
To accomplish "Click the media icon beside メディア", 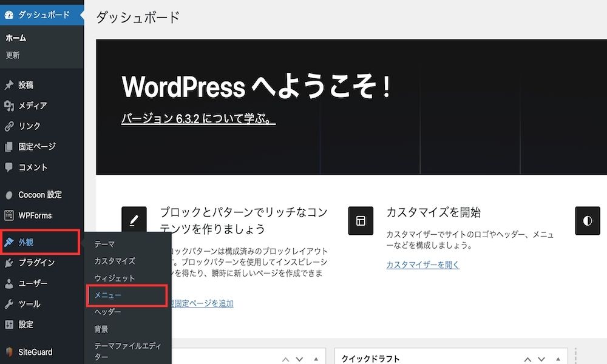I will pos(9,106).
